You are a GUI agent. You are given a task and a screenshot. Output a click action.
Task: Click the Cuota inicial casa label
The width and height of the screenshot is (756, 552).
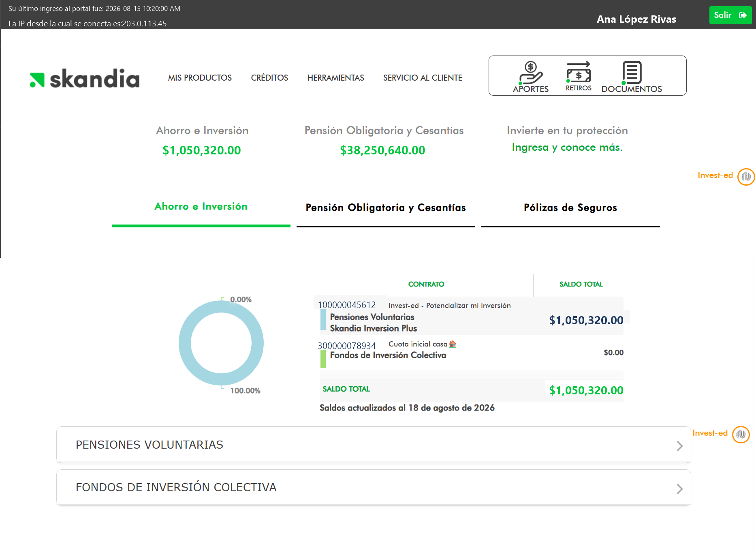click(x=418, y=344)
